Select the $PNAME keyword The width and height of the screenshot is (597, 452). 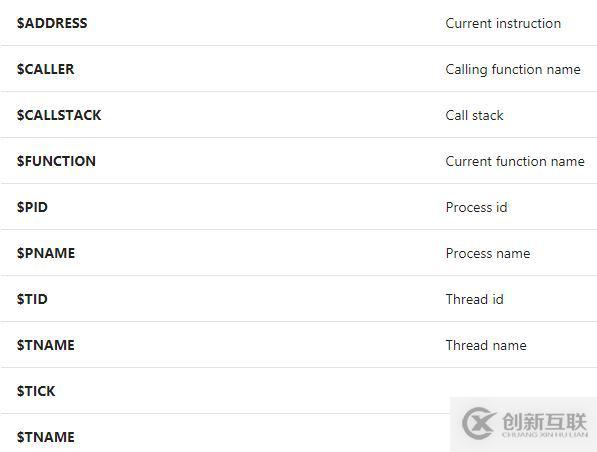click(46, 253)
